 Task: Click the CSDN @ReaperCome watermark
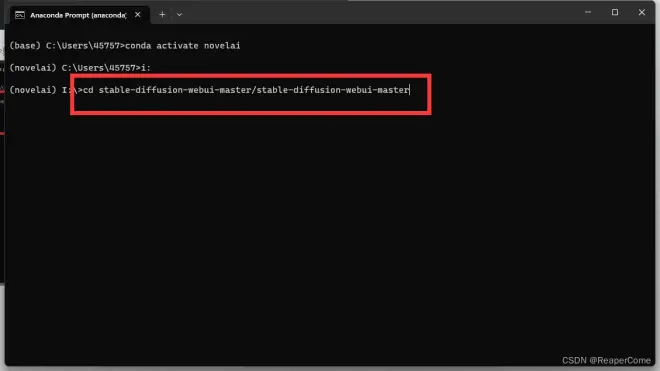coord(606,360)
